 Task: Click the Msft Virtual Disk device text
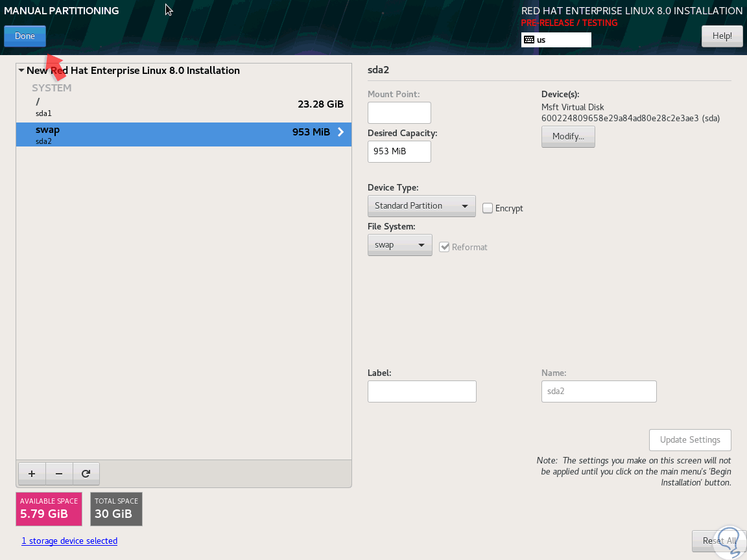pyautogui.click(x=573, y=107)
